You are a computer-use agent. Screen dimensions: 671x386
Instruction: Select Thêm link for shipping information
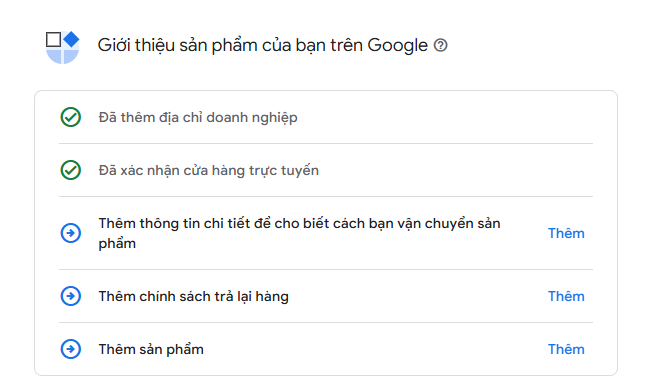point(566,233)
